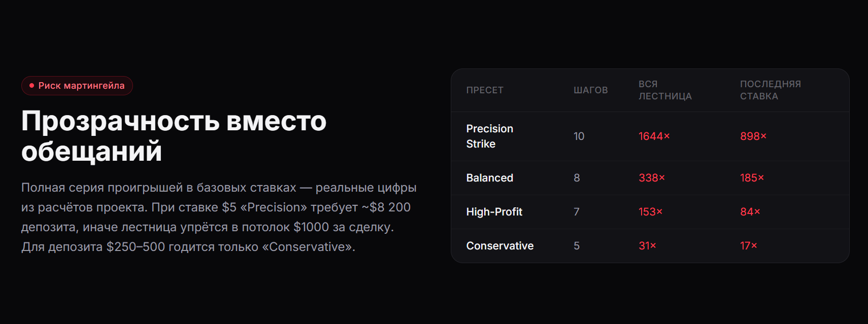Click the 185× last bet value
868x324 pixels.
(x=752, y=178)
